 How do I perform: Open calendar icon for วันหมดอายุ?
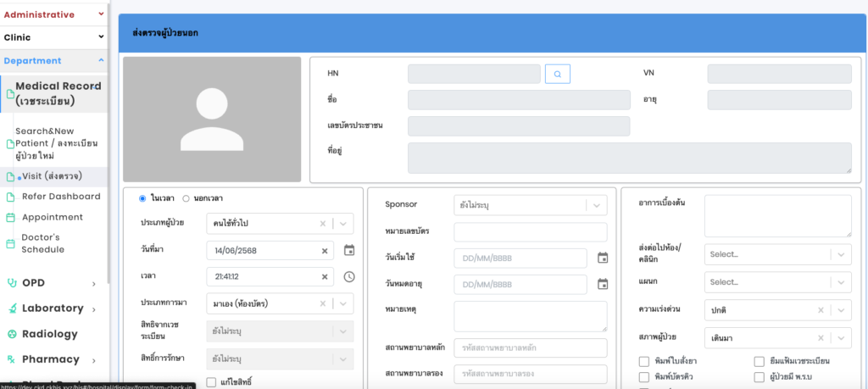coord(603,285)
